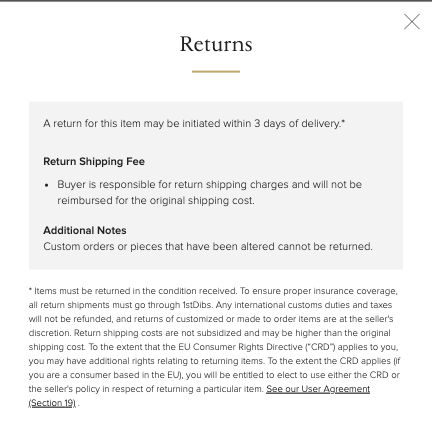Click the bullet point before Buyer is responsible
This screenshot has width=432, height=437.
point(46,185)
